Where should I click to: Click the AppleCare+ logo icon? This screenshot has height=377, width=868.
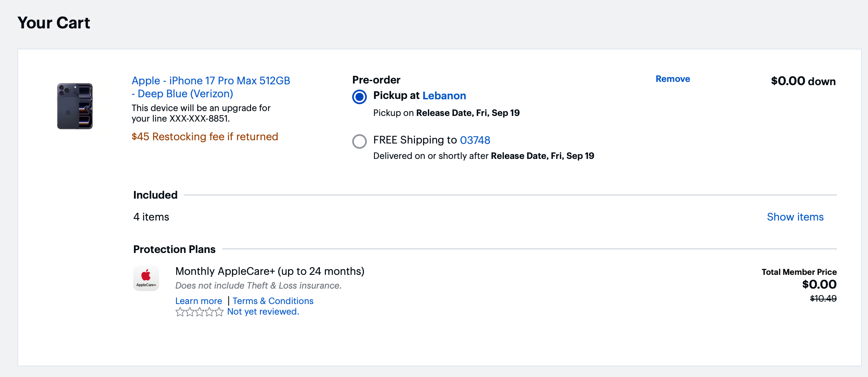coord(146,278)
